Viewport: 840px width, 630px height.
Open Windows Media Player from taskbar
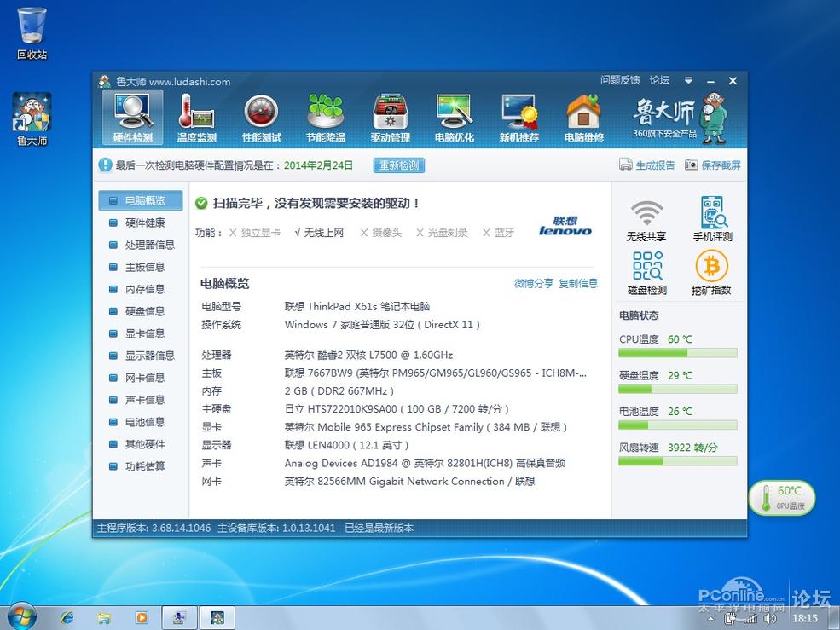pos(142,618)
